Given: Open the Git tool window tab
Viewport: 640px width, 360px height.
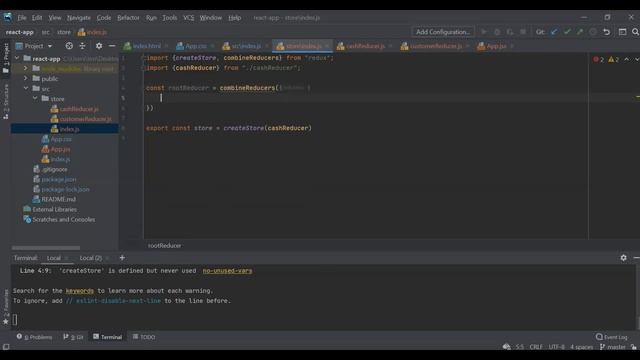Looking at the screenshot, I should click(73, 337).
